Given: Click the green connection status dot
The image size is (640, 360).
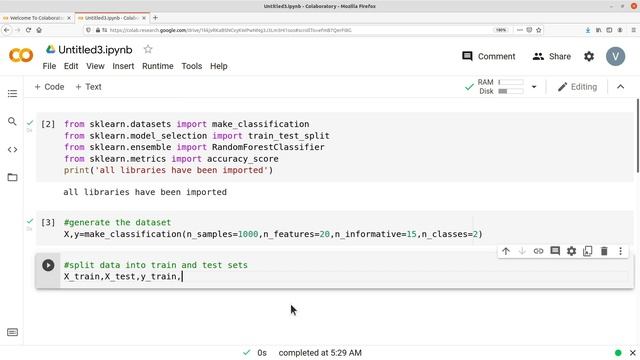Looking at the screenshot, I should pyautogui.click(x=618, y=353).
